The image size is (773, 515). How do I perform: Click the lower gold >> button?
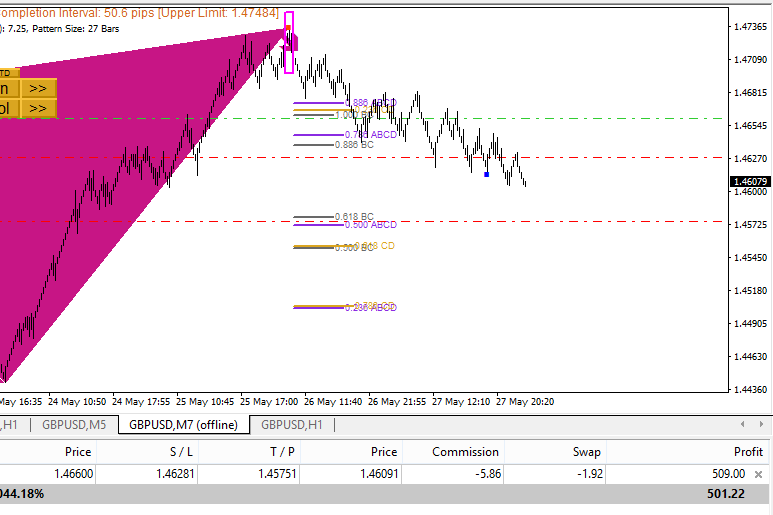(38, 108)
